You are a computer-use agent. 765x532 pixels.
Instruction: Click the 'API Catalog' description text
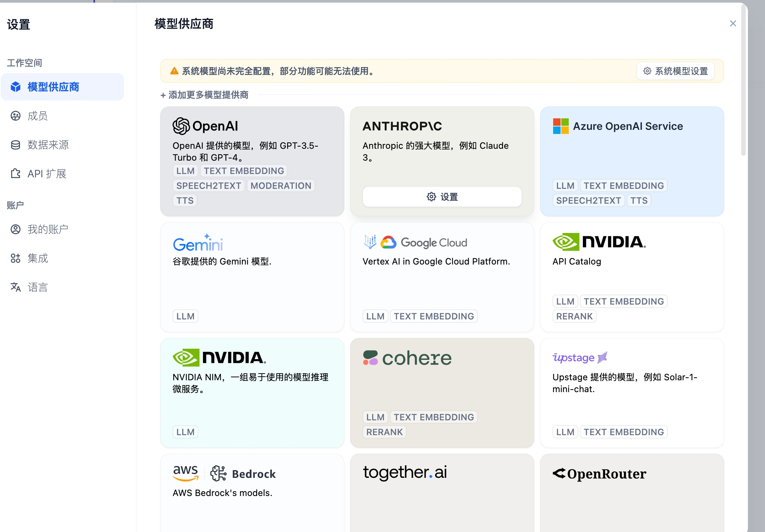pos(577,261)
